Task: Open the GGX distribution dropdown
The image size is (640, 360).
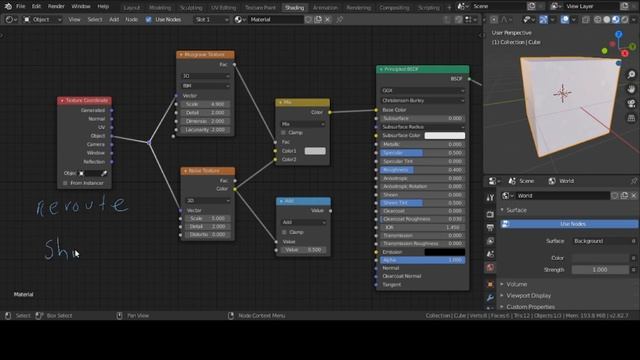Action: pyautogui.click(x=422, y=91)
